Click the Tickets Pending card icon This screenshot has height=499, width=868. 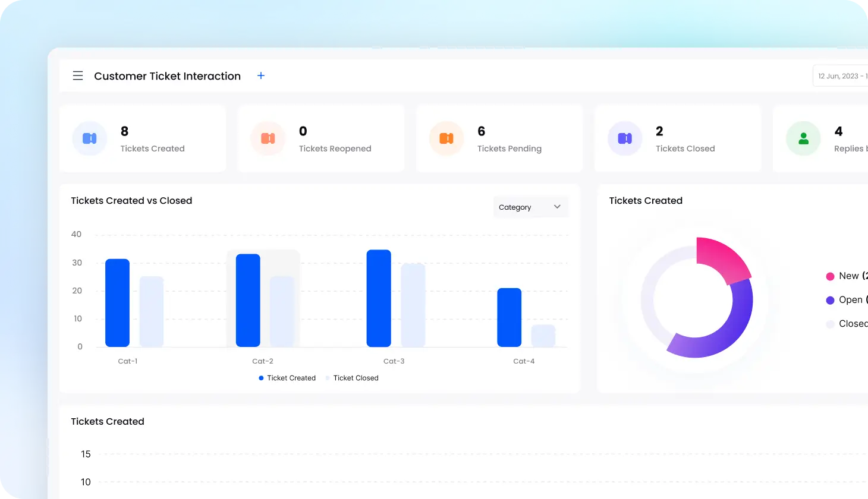click(446, 138)
